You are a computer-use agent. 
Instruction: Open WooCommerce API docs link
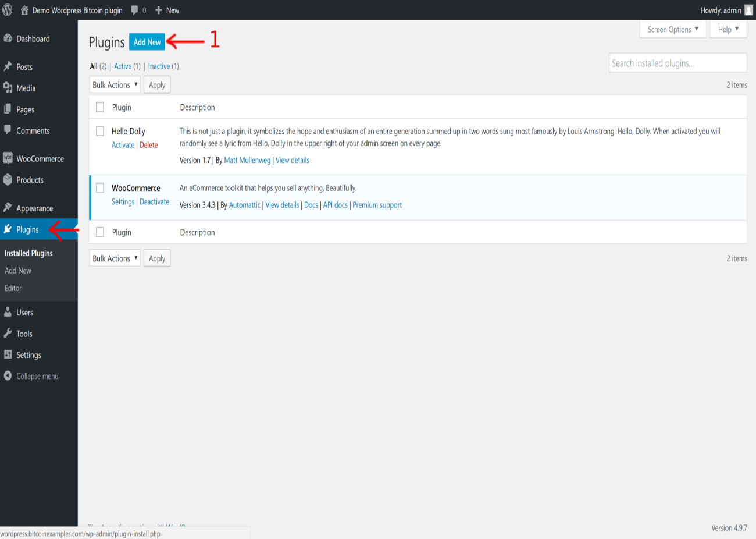(x=336, y=205)
